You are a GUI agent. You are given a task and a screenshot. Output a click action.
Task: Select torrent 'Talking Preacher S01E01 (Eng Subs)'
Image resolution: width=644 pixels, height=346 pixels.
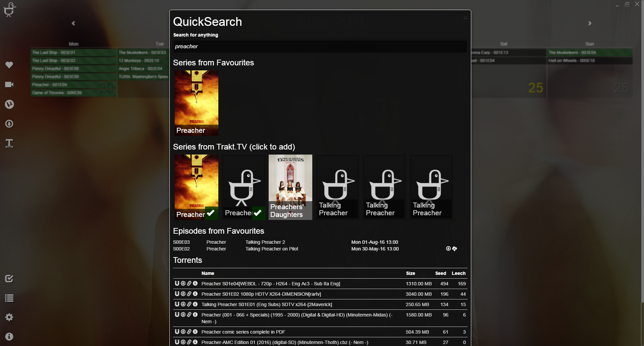point(267,304)
